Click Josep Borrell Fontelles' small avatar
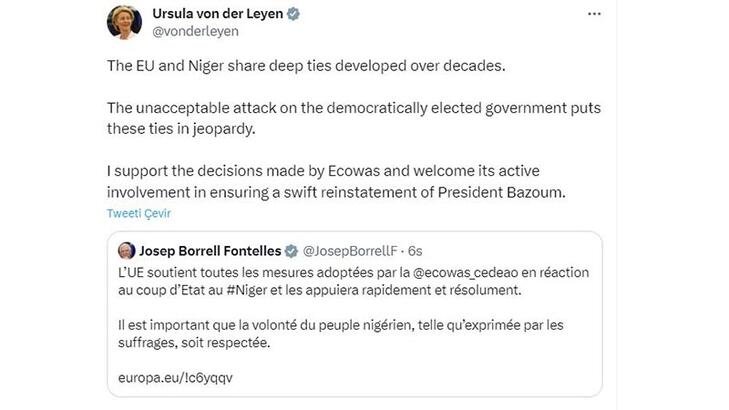The width and height of the screenshot is (729, 410). coord(127,250)
